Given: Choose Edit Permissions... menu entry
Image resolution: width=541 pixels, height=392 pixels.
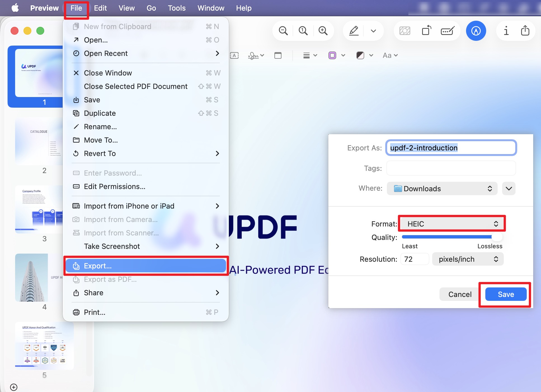Looking at the screenshot, I should point(145,186).
